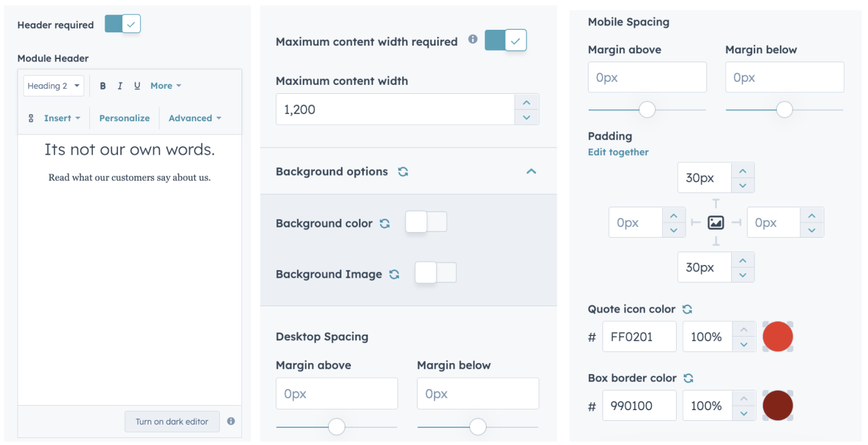Turn on the Background Image toggle
The width and height of the screenshot is (868, 445).
[x=435, y=273]
